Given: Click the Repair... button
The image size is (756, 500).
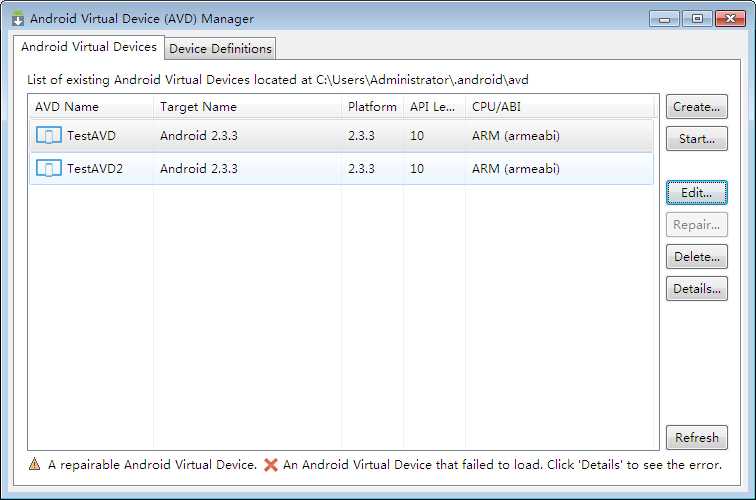Looking at the screenshot, I should pos(697,225).
